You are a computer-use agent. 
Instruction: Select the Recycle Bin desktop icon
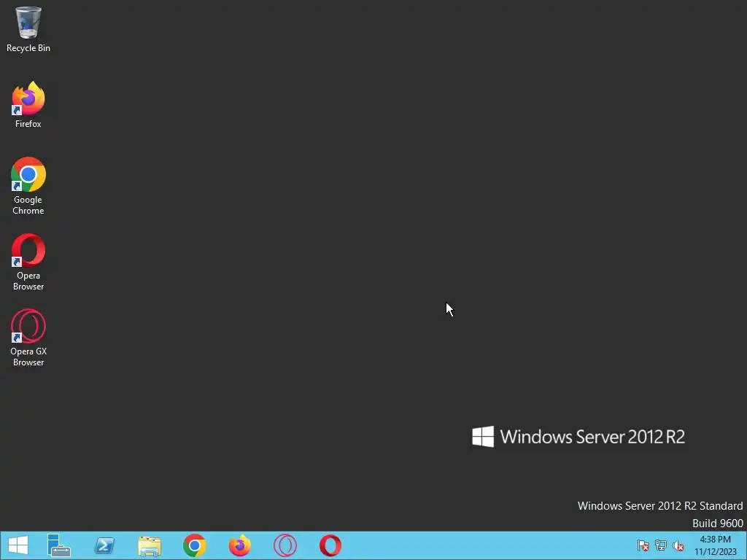28,29
